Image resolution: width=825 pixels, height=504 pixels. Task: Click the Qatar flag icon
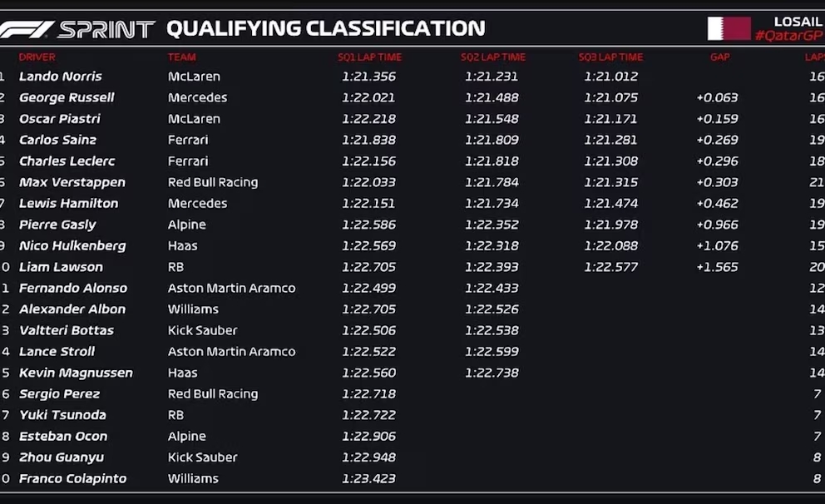click(x=729, y=28)
